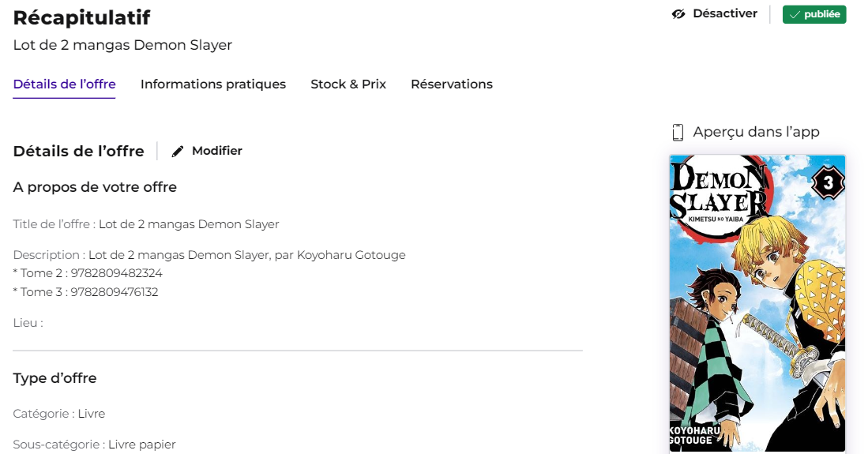Click the Aperçu dans l'app label
Viewport: 868px width, 454px height.
[x=756, y=132]
